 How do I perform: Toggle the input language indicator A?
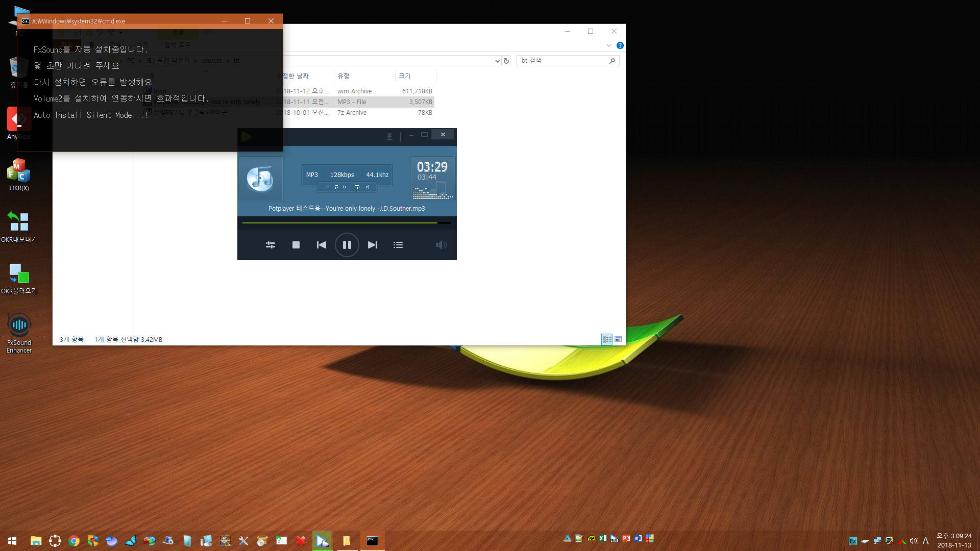925,541
